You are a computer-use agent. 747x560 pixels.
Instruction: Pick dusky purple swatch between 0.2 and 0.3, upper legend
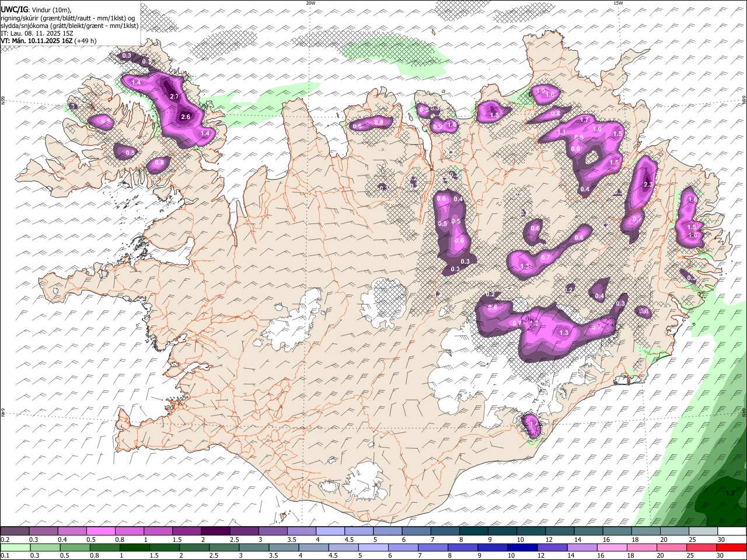tap(15, 531)
